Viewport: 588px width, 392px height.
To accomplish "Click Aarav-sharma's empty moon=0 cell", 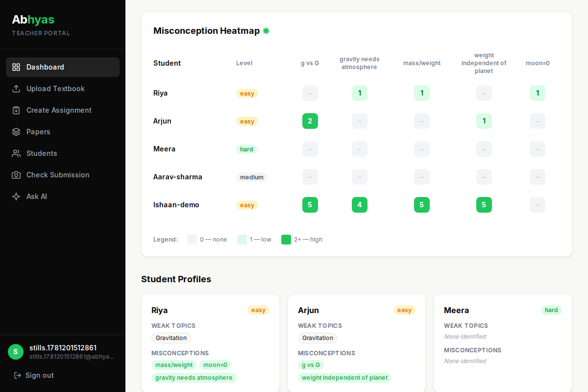I will click(538, 177).
